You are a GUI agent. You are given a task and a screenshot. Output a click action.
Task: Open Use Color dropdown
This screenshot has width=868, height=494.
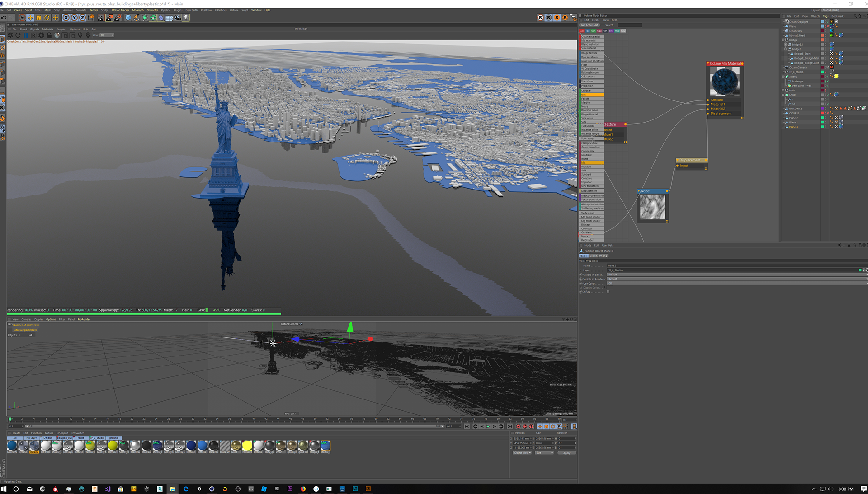tap(737, 283)
